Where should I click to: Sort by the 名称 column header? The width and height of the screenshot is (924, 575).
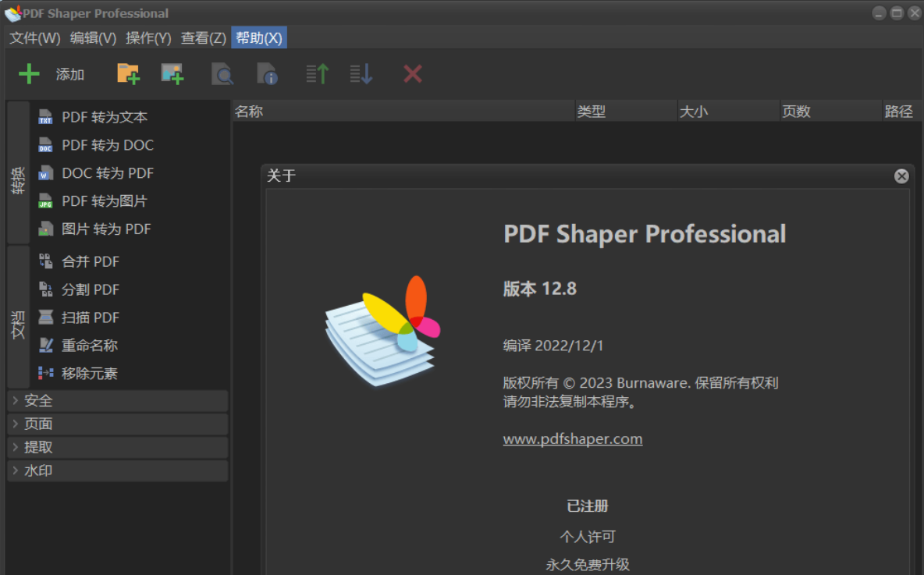click(x=403, y=111)
